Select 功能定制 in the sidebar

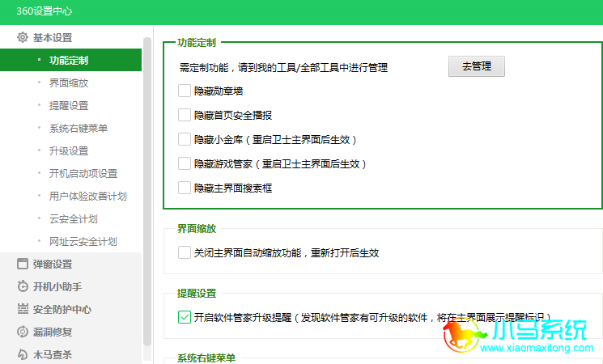click(70, 60)
